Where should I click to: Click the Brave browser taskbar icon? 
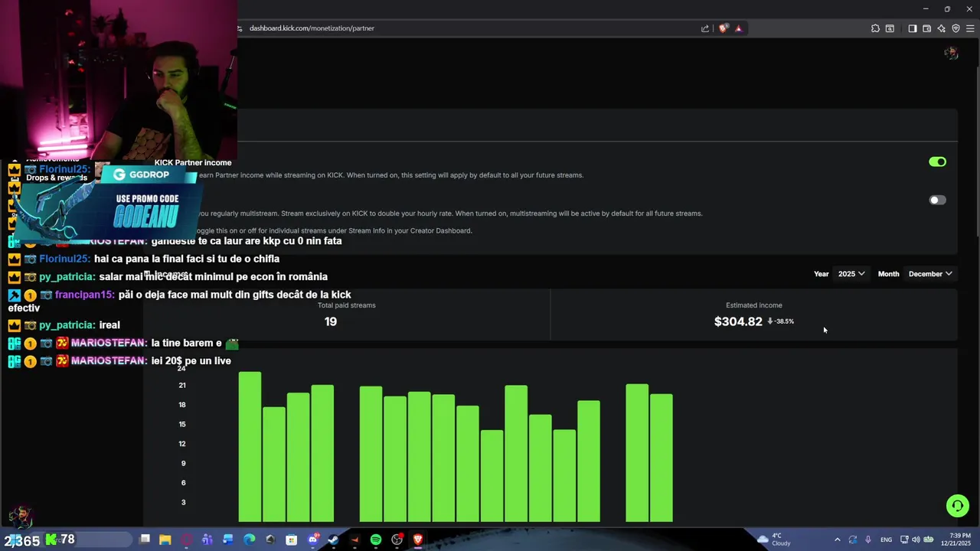418,540
